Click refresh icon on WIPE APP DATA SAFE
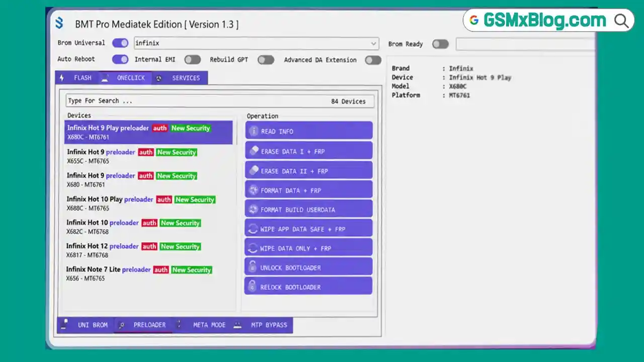 tap(253, 229)
